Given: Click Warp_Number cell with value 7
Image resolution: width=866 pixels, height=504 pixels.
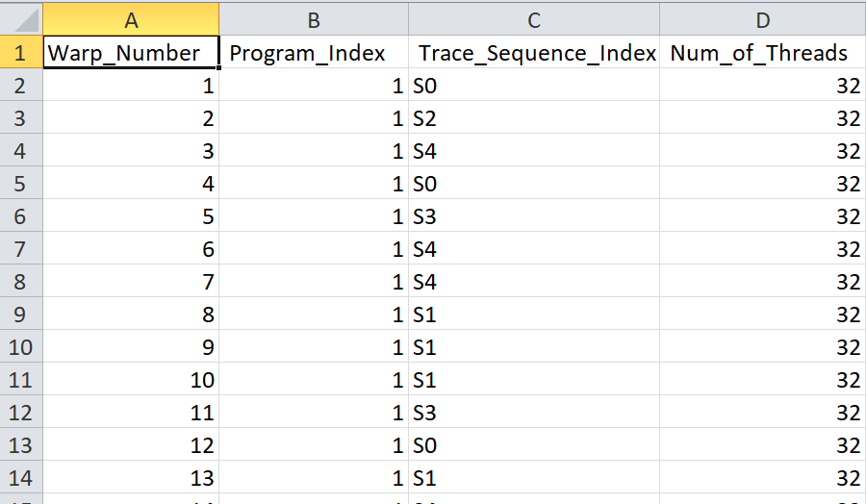Looking at the screenshot, I should tap(131, 282).
